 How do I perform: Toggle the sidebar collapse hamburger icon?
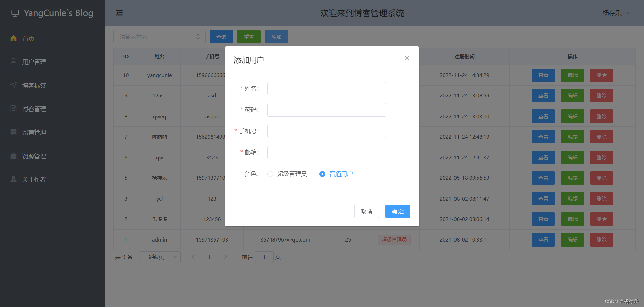click(x=119, y=13)
